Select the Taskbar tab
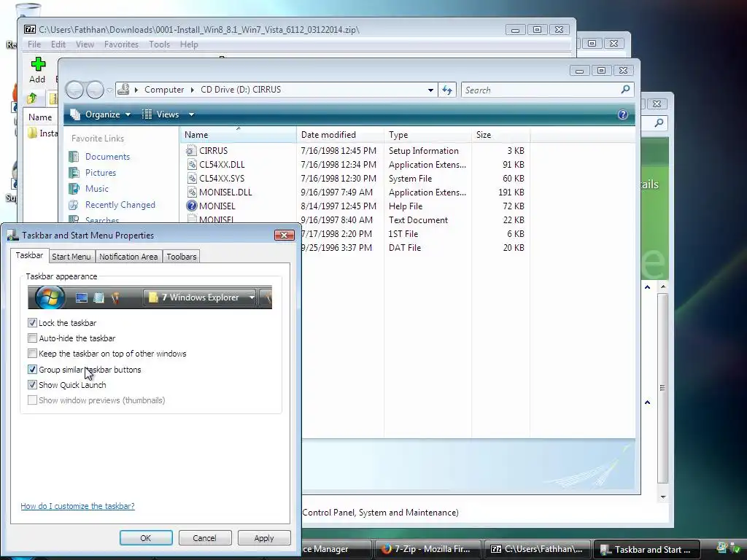 point(29,255)
